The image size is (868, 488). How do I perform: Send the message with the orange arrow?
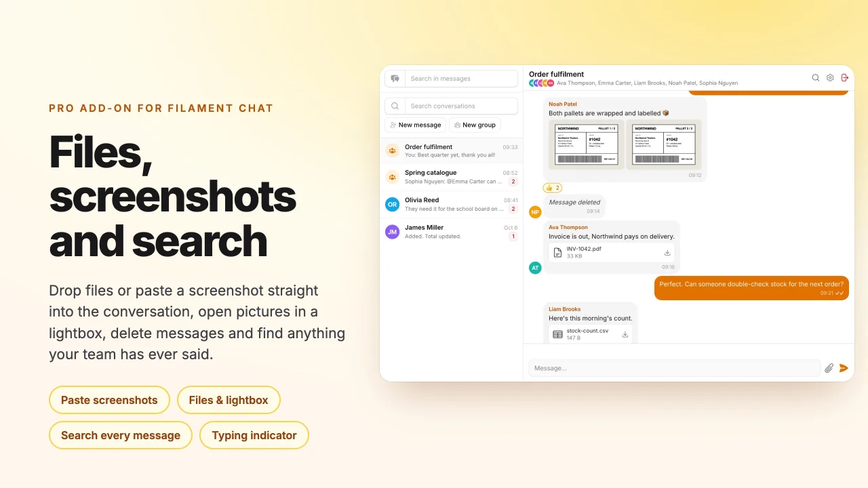click(844, 368)
